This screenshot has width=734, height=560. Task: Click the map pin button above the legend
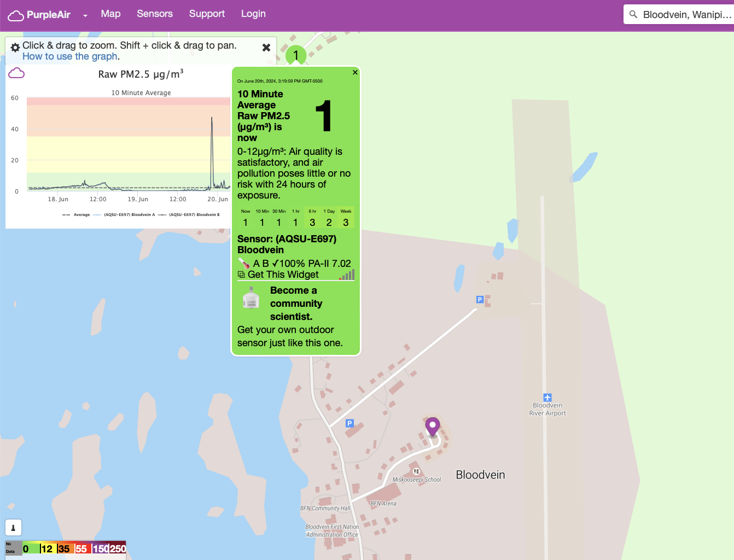[13, 528]
